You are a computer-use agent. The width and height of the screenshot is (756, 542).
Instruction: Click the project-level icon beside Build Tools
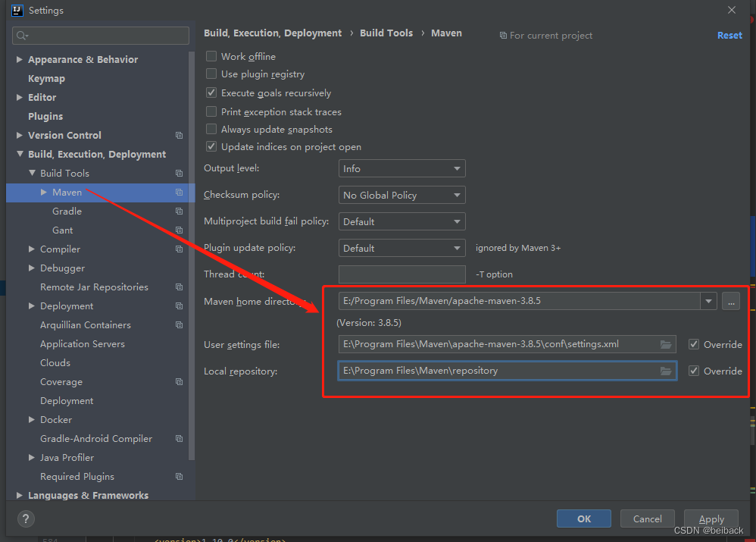click(179, 174)
